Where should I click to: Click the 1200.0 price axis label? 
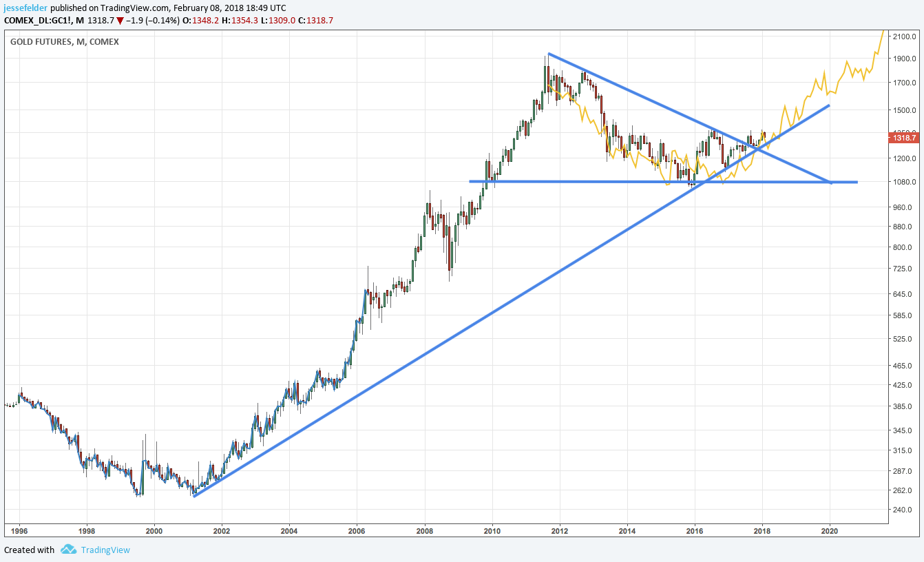(905, 158)
